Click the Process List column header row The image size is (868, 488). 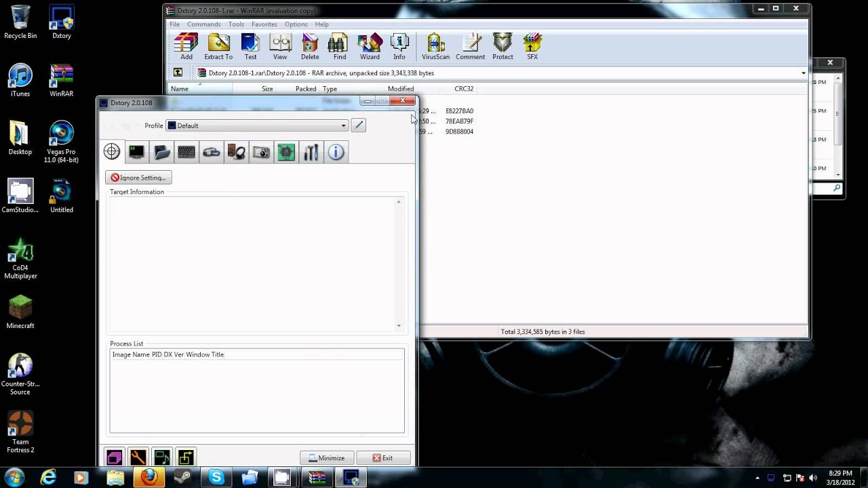257,354
